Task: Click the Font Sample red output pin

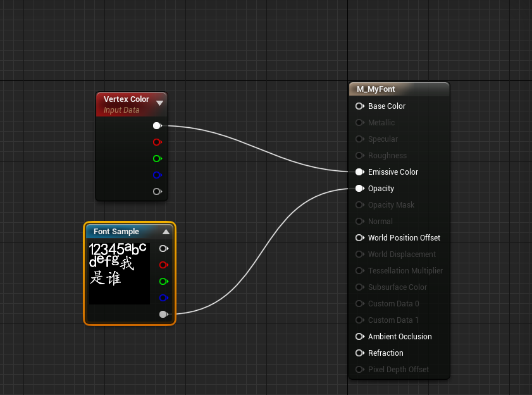Action: (x=164, y=265)
